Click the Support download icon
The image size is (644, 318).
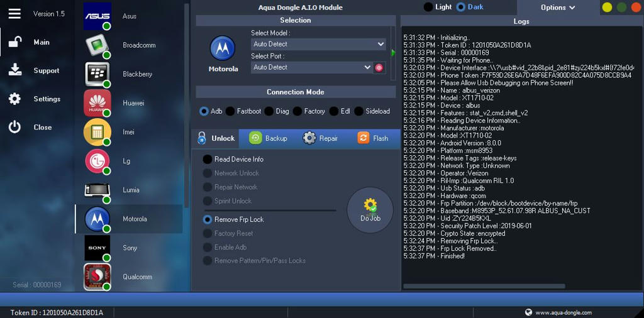coord(15,70)
